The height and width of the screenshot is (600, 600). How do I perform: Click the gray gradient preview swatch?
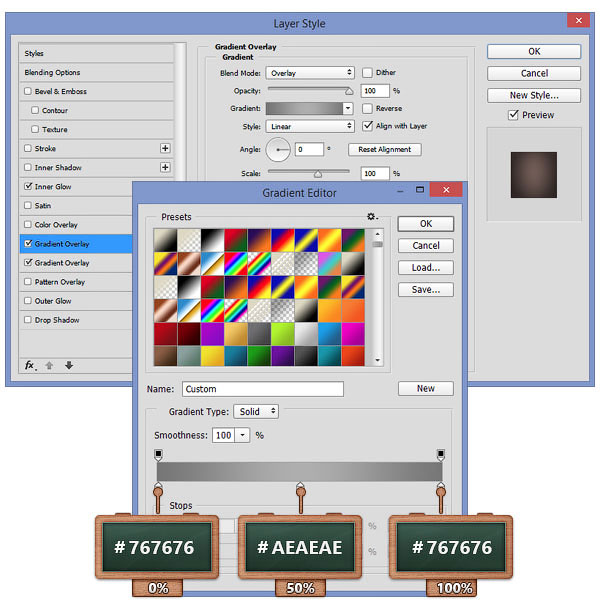click(304, 109)
